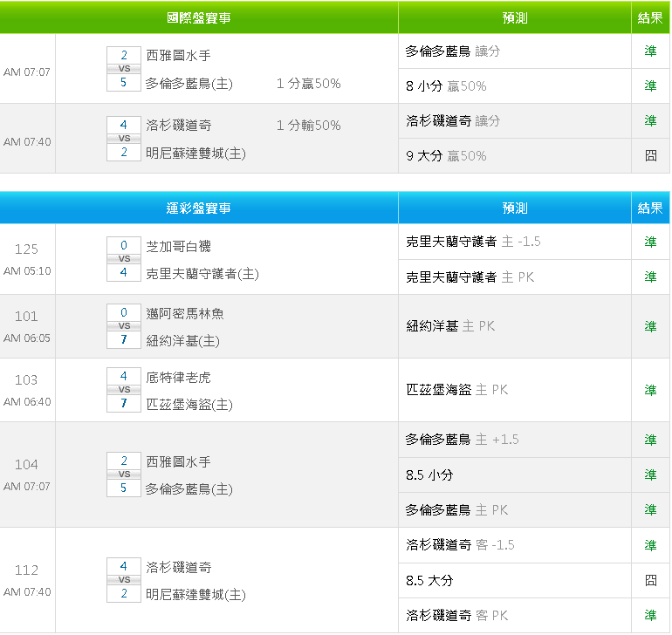Click game number 101
Image resolution: width=672 pixels, height=635 pixels.
pos(26,317)
